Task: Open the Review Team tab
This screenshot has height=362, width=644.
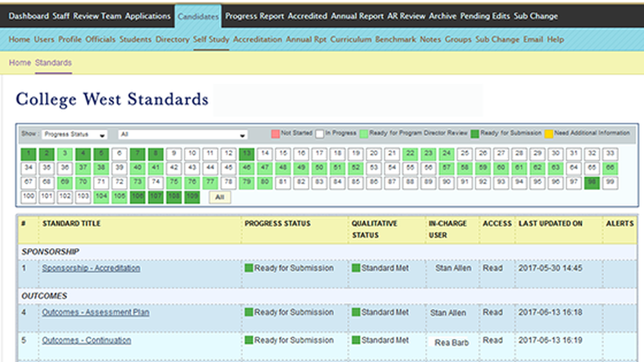Action: [x=97, y=16]
